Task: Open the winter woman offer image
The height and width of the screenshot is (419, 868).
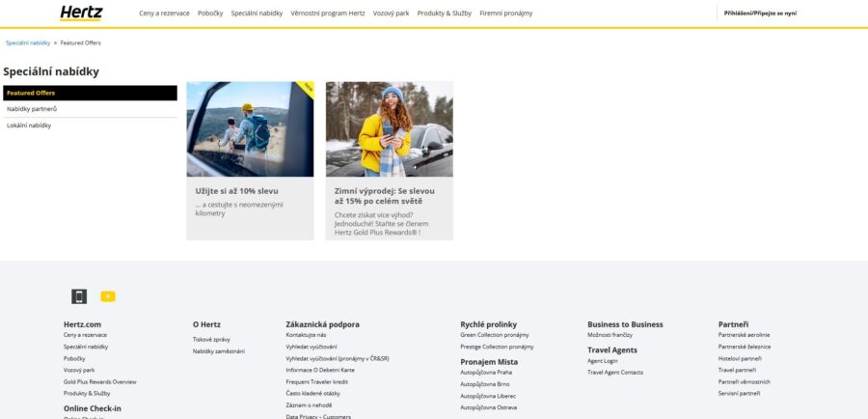Action: click(390, 129)
